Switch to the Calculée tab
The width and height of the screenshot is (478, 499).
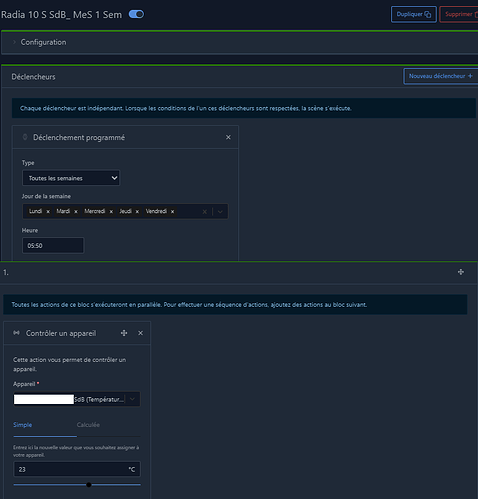click(88, 425)
